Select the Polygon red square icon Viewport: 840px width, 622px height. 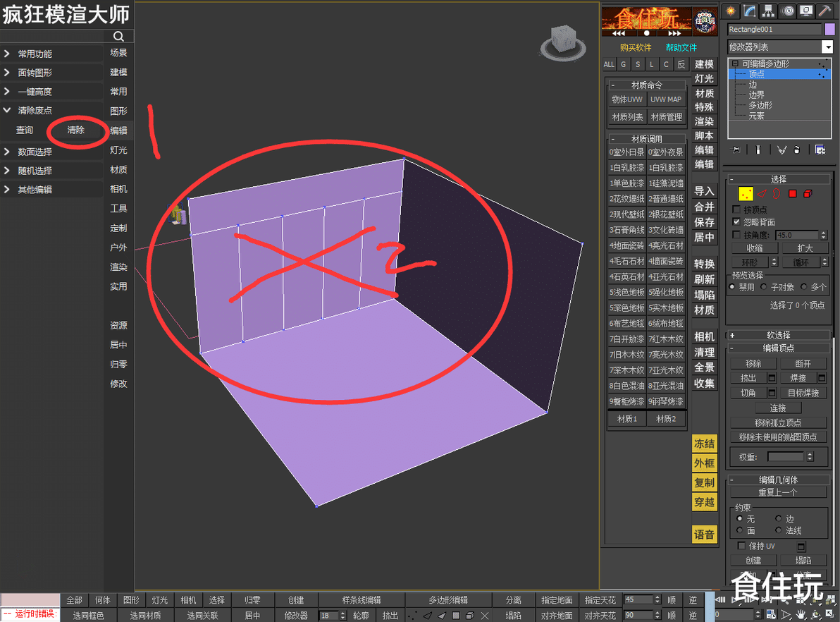click(x=792, y=193)
